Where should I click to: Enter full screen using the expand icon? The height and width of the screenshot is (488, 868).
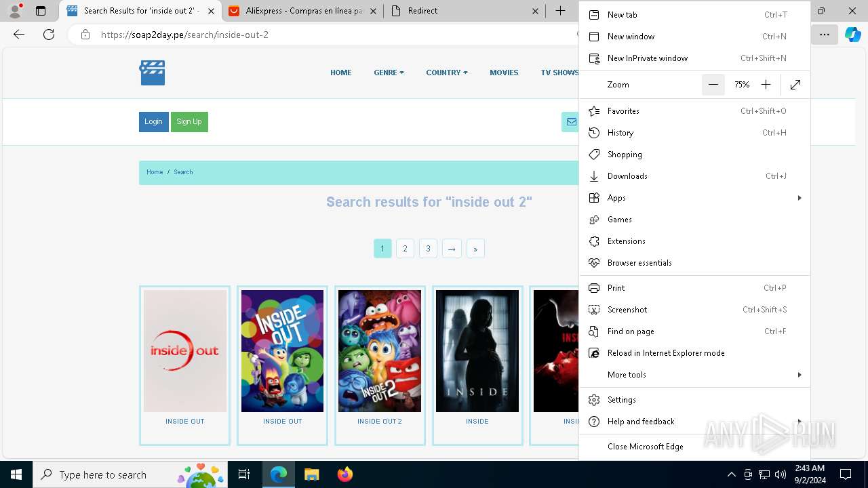coord(795,85)
